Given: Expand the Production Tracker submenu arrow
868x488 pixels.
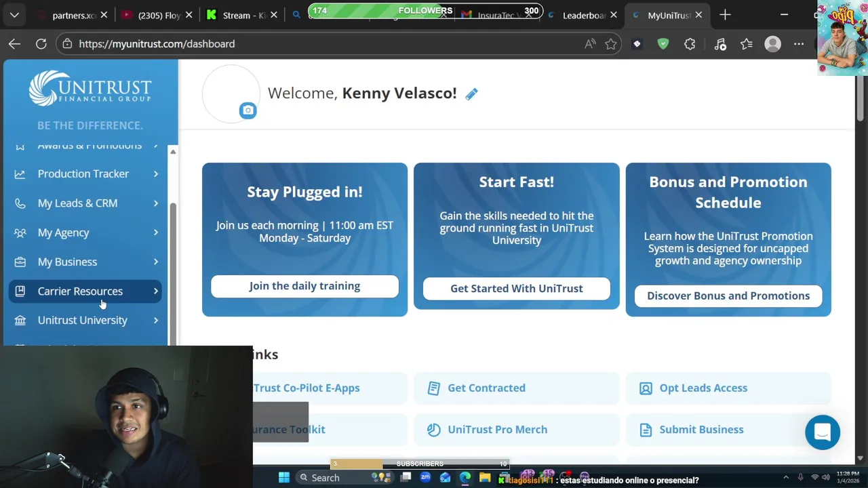Looking at the screenshot, I should tap(156, 174).
